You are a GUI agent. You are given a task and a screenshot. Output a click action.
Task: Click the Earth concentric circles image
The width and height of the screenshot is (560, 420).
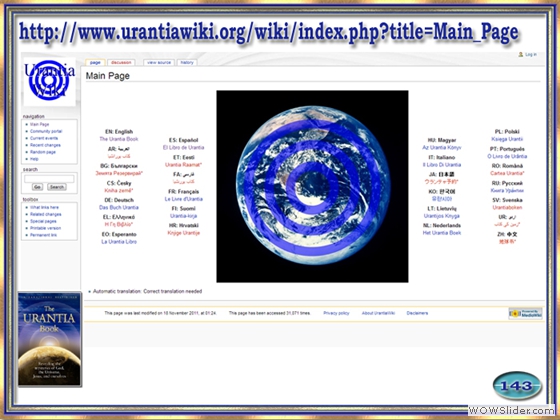pyautogui.click(x=312, y=186)
